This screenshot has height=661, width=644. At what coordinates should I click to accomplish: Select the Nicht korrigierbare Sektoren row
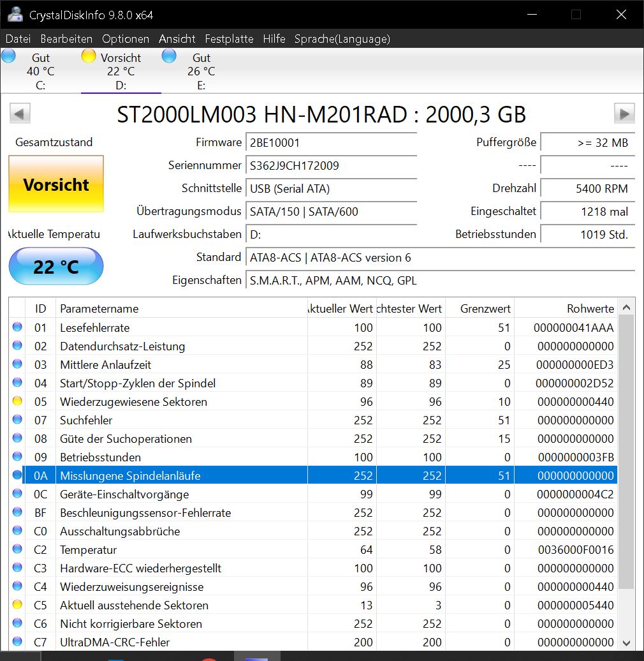(313, 623)
